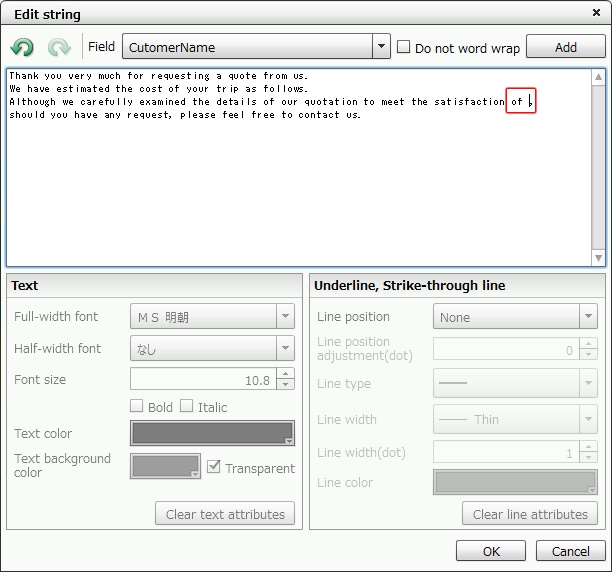Open the Line position dropdown set to None

tap(515, 316)
